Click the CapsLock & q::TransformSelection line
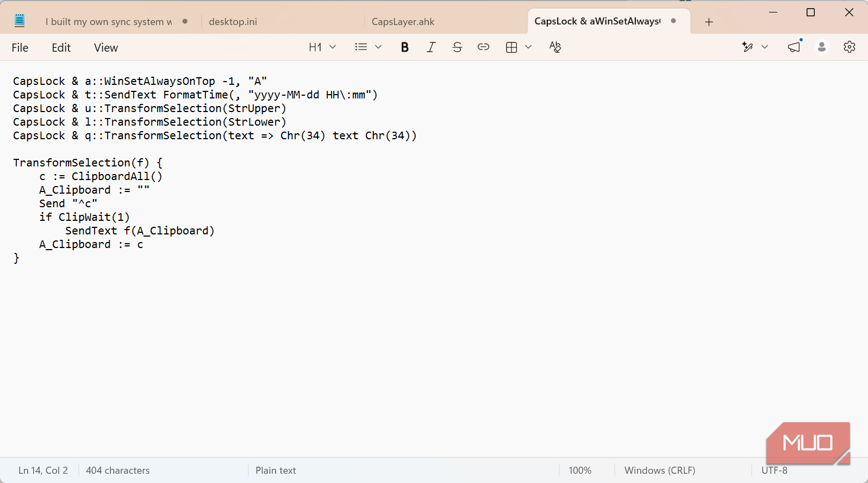The height and width of the screenshot is (483, 868). click(215, 135)
